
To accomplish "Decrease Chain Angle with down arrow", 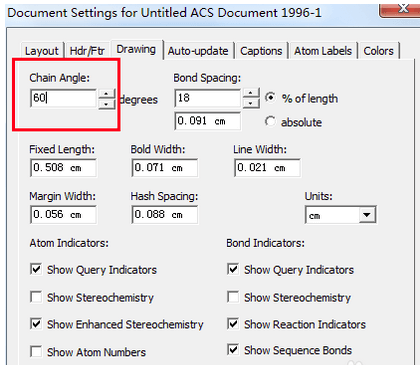I will click(106, 104).
